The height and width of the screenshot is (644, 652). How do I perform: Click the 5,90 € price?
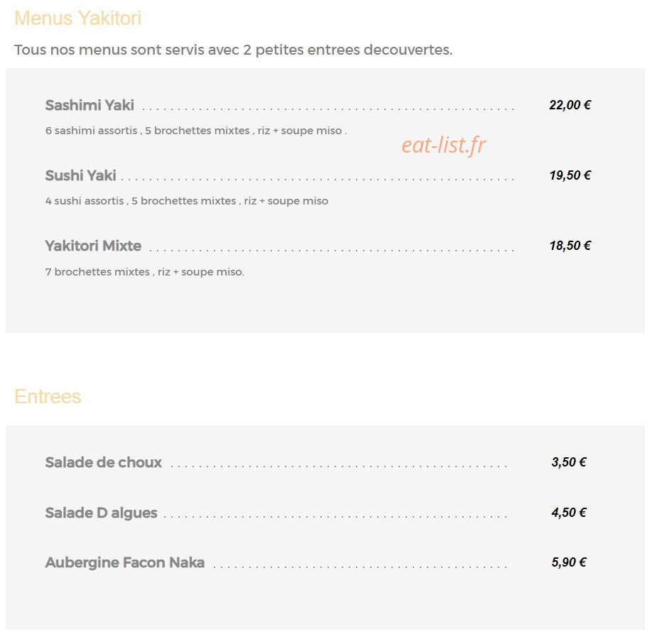[569, 562]
